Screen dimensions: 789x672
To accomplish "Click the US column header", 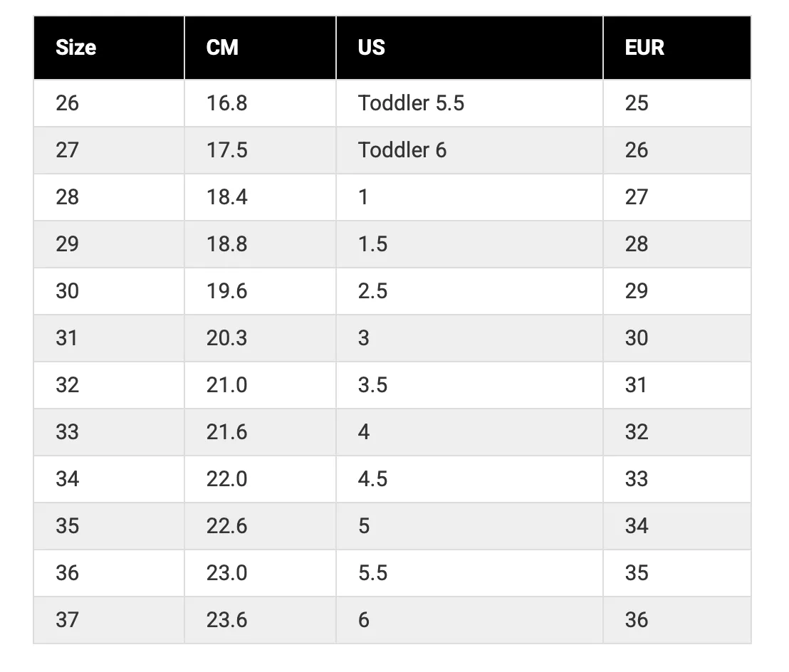I will [469, 48].
